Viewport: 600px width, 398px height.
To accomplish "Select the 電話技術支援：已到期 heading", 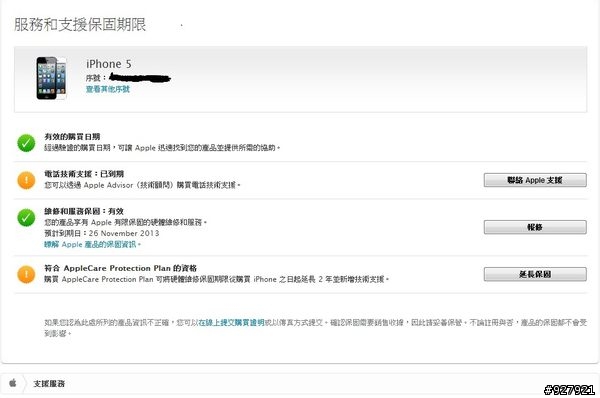I will tap(84, 174).
